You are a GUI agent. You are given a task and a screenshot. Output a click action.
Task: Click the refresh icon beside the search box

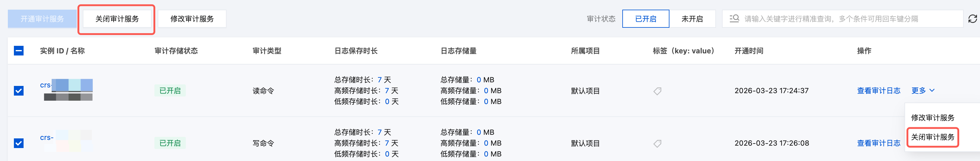[972, 19]
